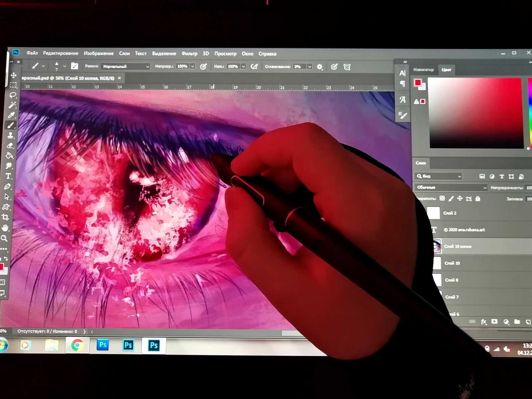Viewport: 532px width, 399px height.
Task: Open the brush mode dropdown Нормальный
Action: [125, 67]
